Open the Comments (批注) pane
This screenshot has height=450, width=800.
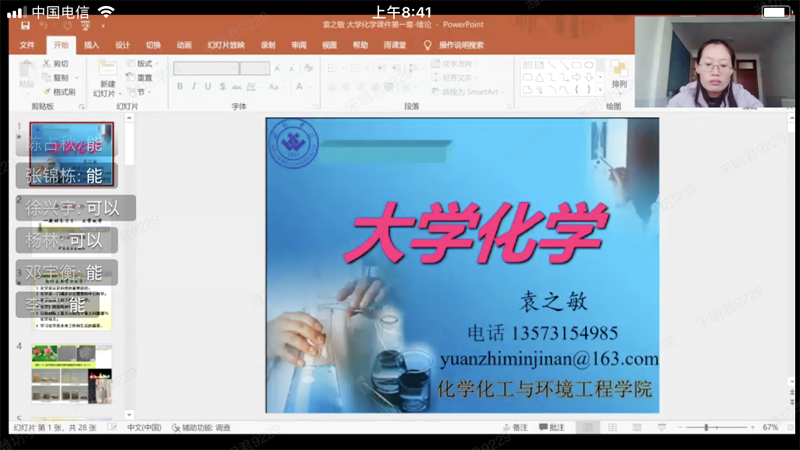click(x=550, y=428)
